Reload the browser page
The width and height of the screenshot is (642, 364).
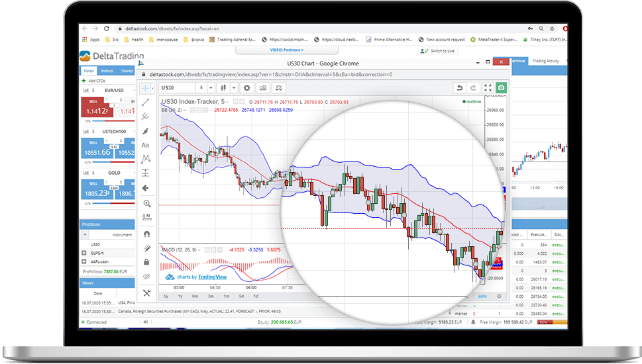107,28
